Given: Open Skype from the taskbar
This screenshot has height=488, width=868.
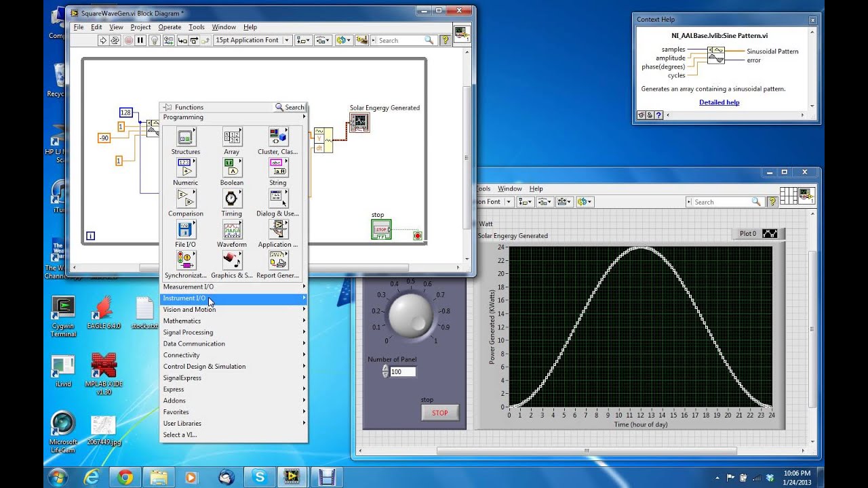Looking at the screenshot, I should 259,477.
